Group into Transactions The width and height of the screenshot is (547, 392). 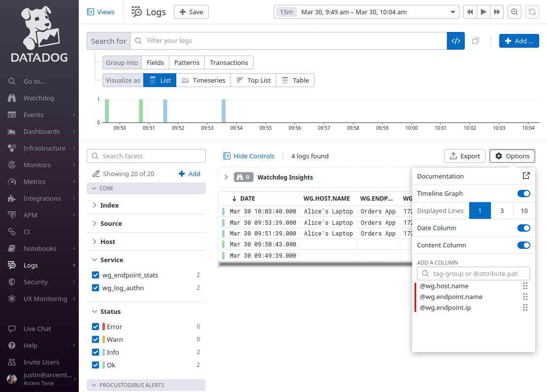point(229,63)
